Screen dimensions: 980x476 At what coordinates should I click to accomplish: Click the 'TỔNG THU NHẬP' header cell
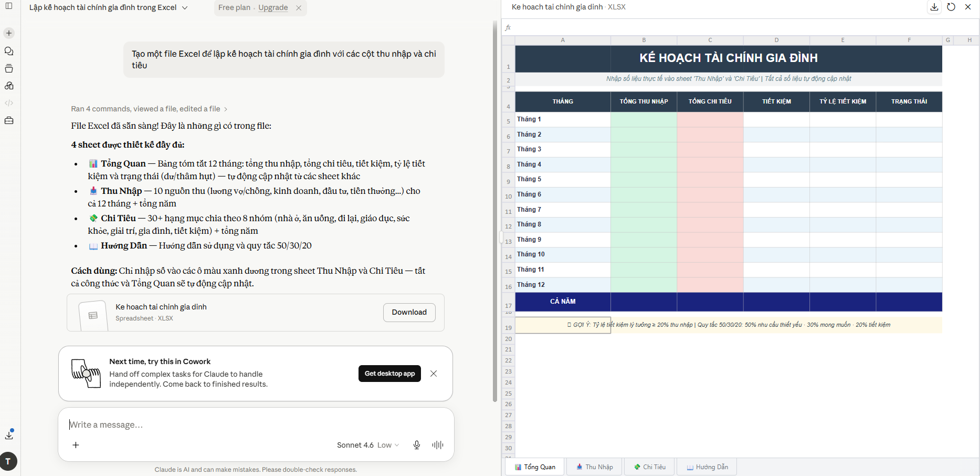click(644, 101)
